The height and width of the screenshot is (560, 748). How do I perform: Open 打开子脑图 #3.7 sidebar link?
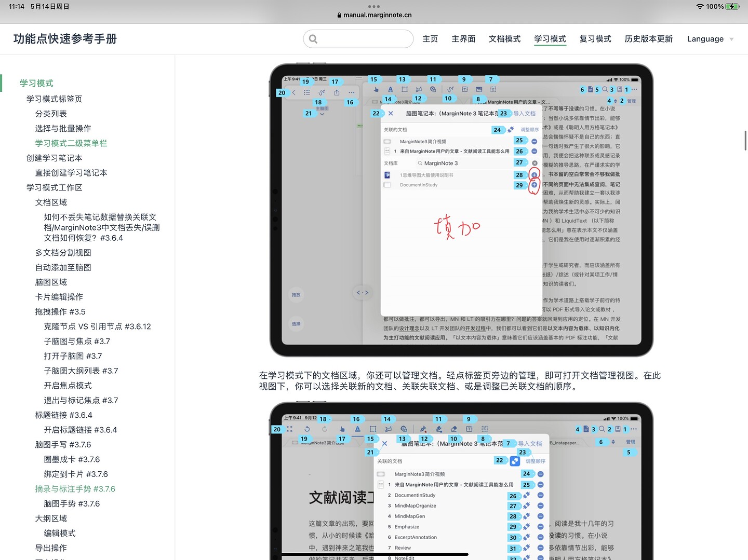click(x=73, y=356)
